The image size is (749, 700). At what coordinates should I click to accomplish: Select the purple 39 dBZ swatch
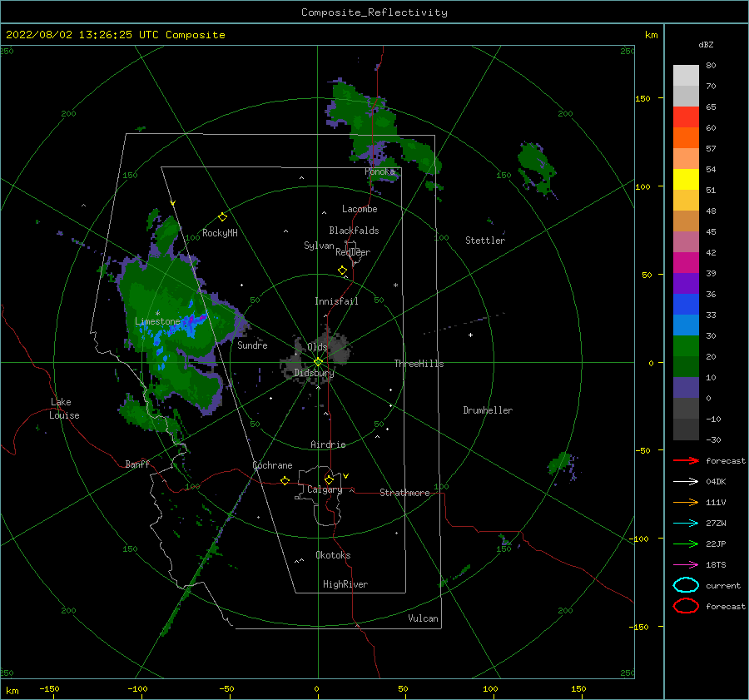(x=686, y=283)
